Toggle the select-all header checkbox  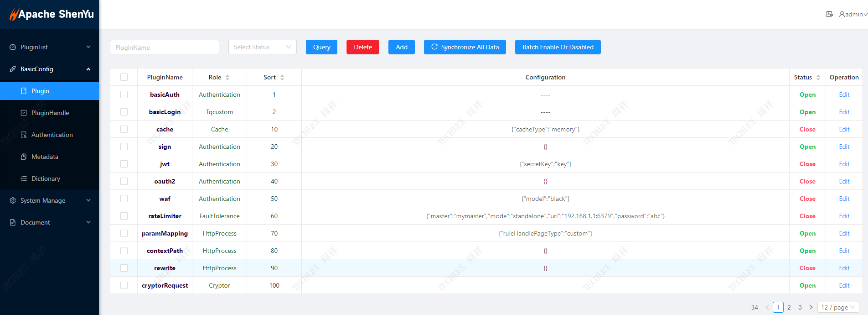124,77
